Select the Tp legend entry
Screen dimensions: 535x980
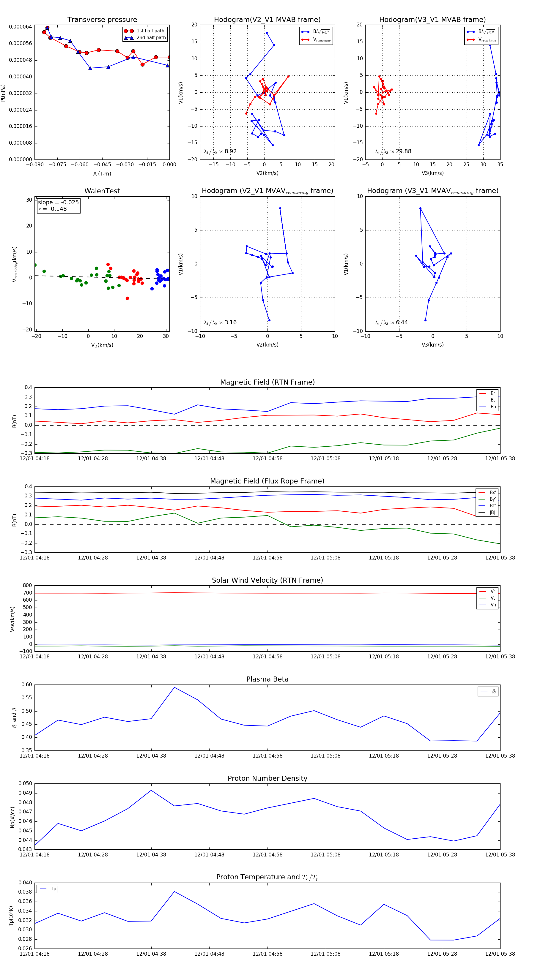48,889
